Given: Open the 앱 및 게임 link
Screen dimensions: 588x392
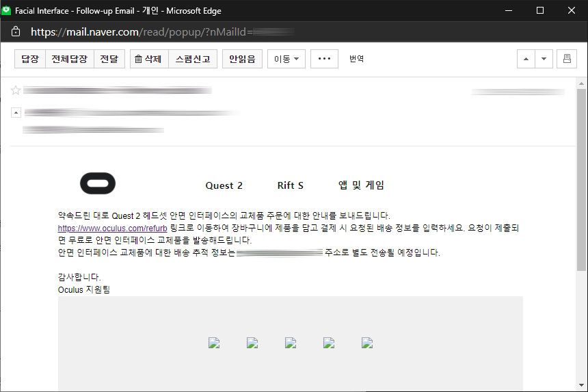Looking at the screenshot, I should [362, 185].
